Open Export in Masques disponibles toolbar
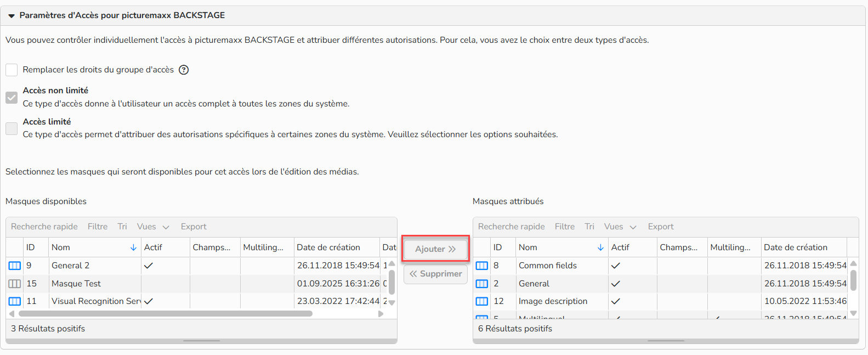The height and width of the screenshot is (355, 868). [x=194, y=227]
